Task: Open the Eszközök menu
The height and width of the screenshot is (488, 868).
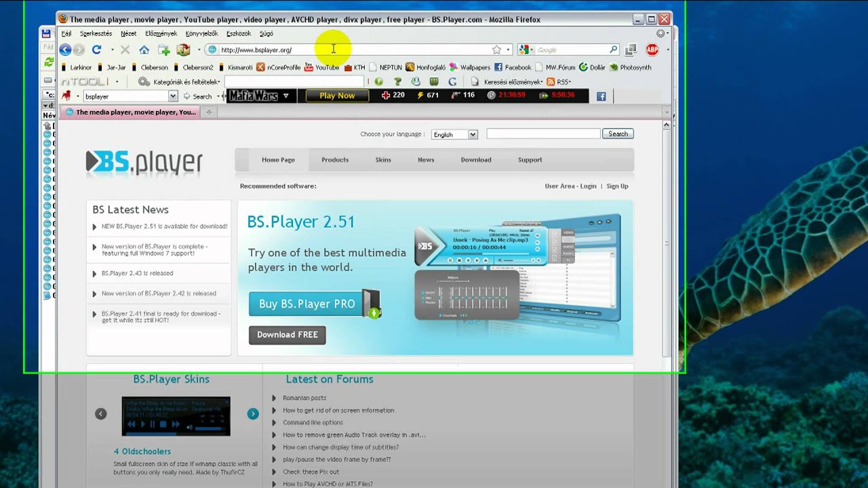Action: pos(239,33)
